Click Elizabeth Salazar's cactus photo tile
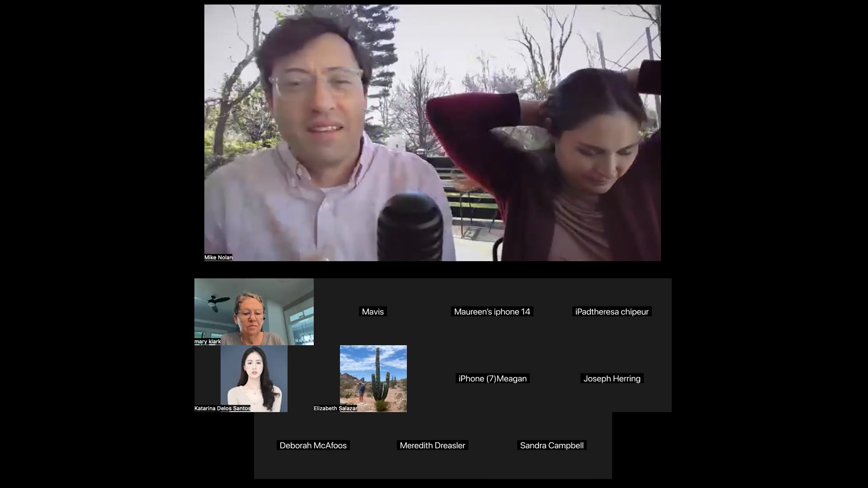This screenshot has height=488, width=868. pos(373,378)
